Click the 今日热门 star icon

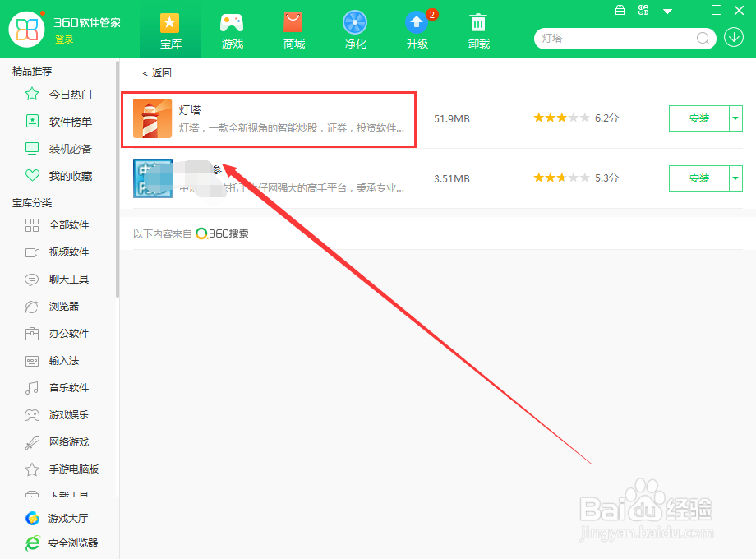32,94
